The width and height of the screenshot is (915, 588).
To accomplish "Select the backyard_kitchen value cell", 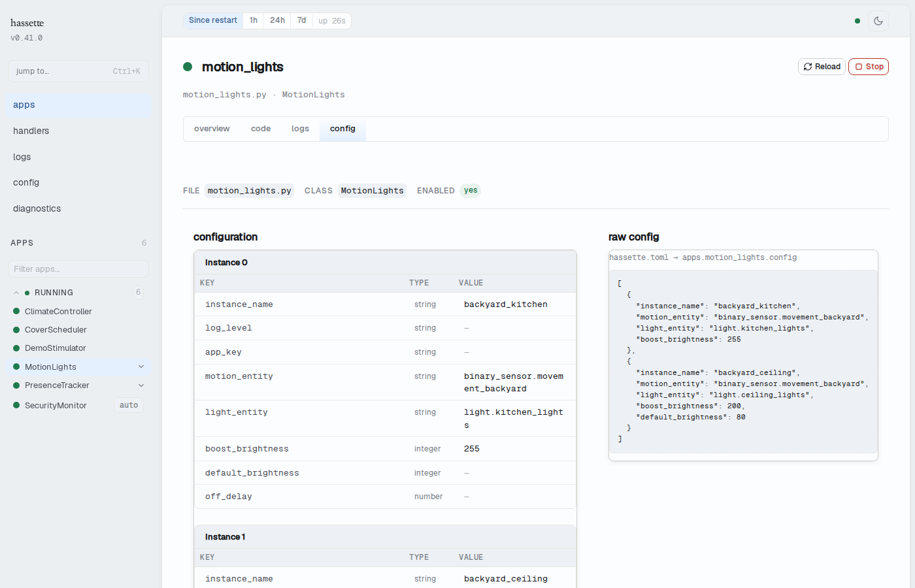I will (x=506, y=304).
